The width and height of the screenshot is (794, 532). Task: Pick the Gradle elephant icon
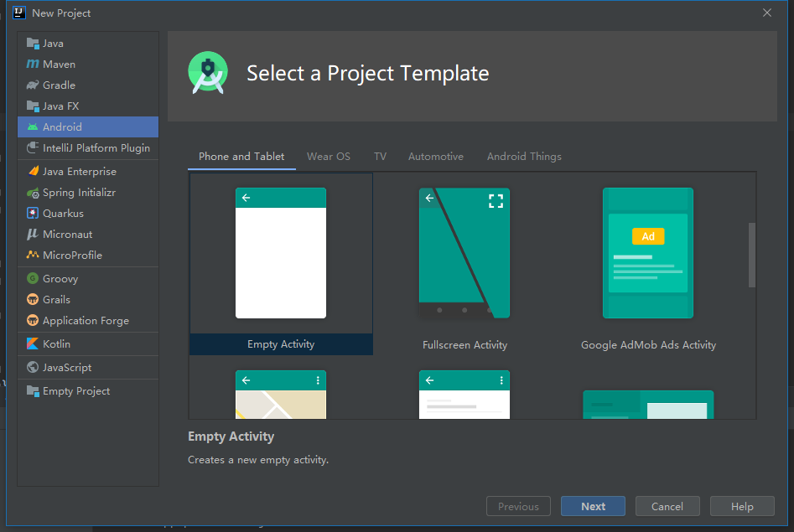point(33,85)
